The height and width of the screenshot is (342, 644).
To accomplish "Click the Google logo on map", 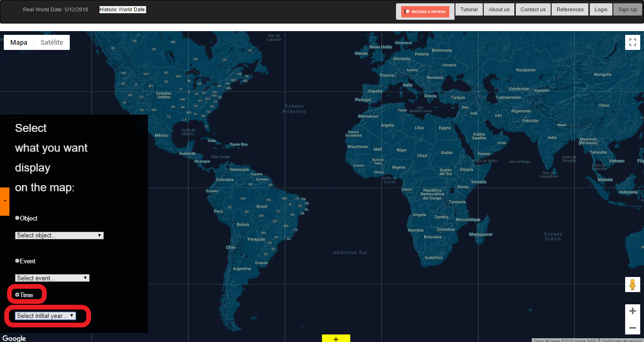I will [x=14, y=338].
